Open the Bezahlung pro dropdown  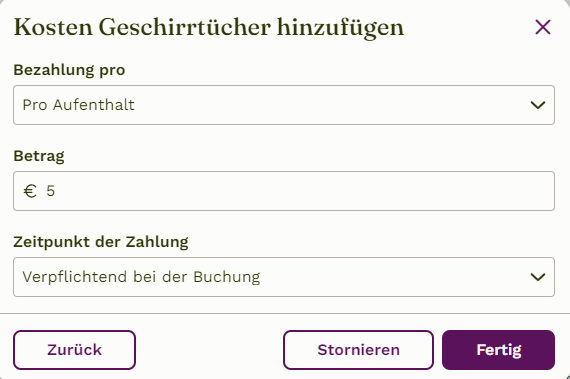click(x=284, y=105)
